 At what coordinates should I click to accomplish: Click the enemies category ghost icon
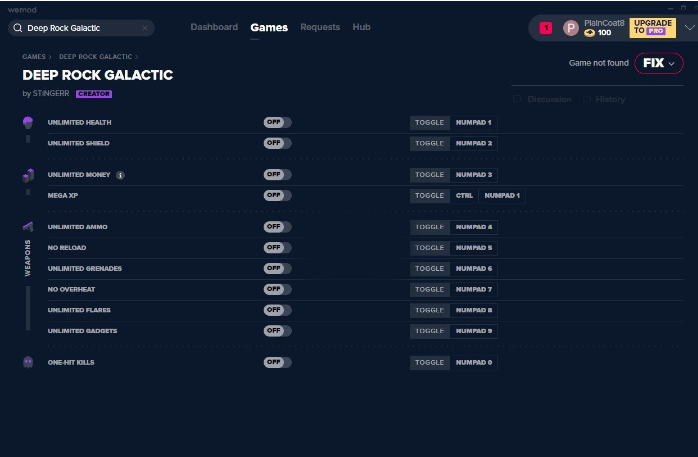pos(28,362)
